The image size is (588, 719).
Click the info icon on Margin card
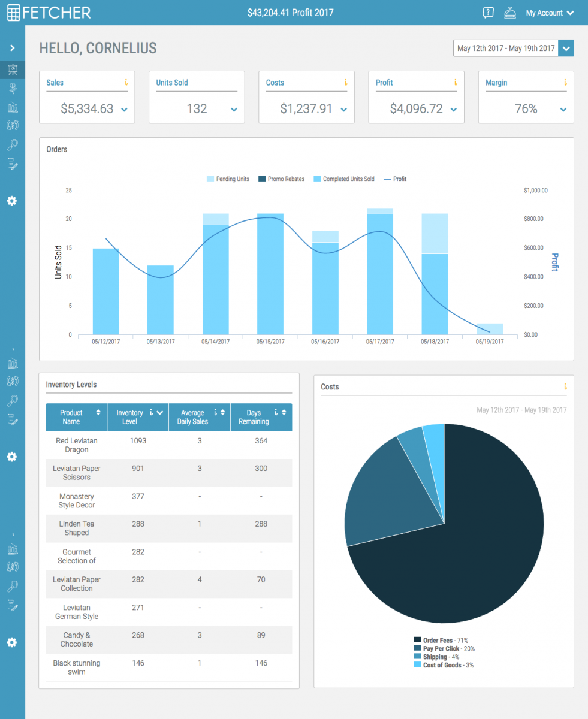click(x=565, y=83)
